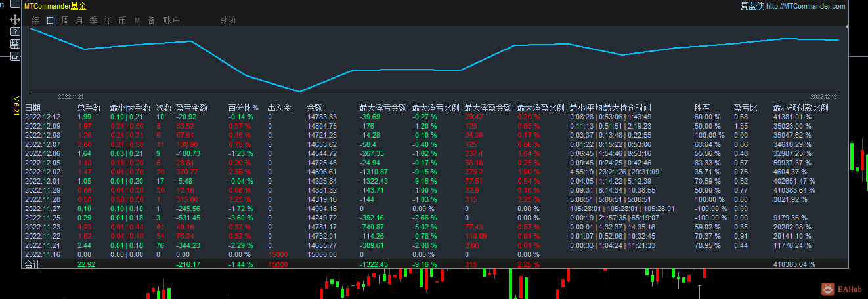Screen dimensions: 868x299
Task: Click the 盈亏比 column header
Action: coord(745,108)
